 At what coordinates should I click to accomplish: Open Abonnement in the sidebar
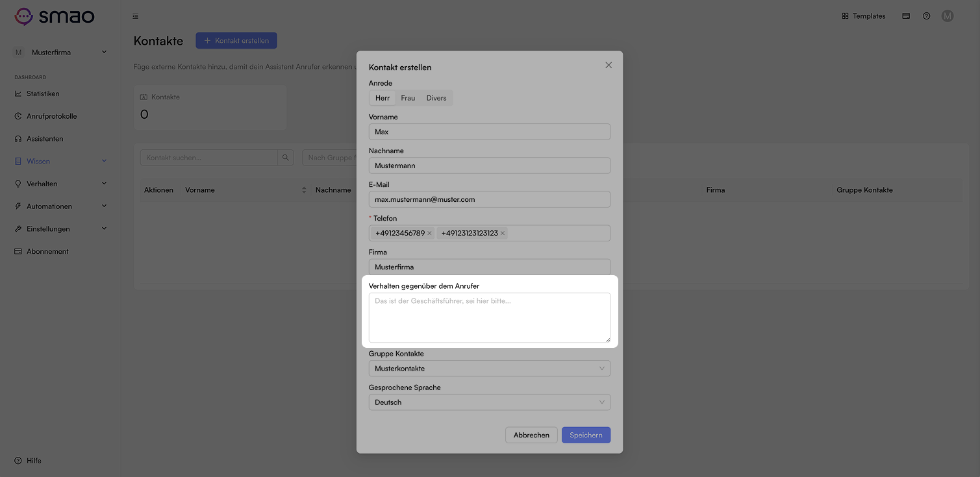(x=47, y=251)
